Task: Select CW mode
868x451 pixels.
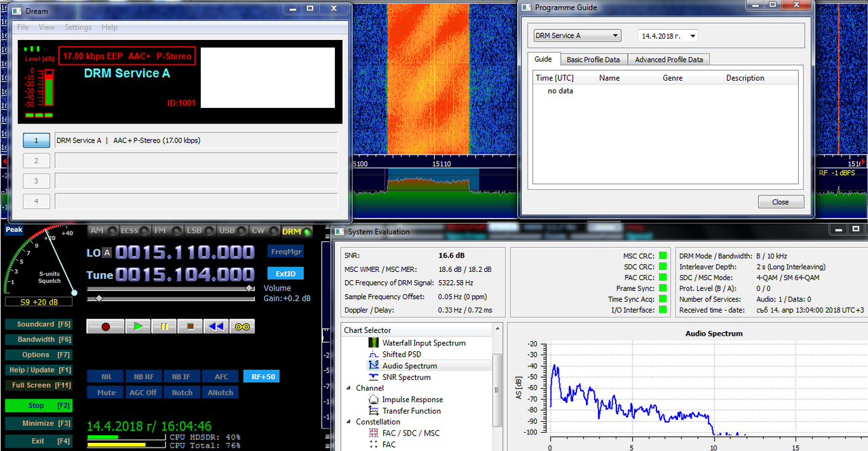Action: pyautogui.click(x=264, y=231)
